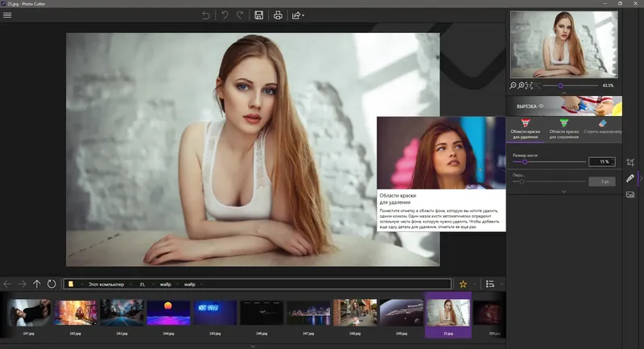Refresh the folder contents

point(52,284)
